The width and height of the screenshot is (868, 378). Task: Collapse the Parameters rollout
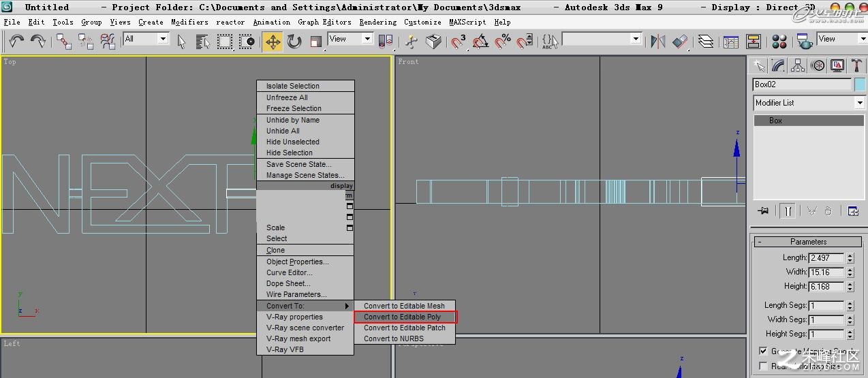[x=808, y=242]
